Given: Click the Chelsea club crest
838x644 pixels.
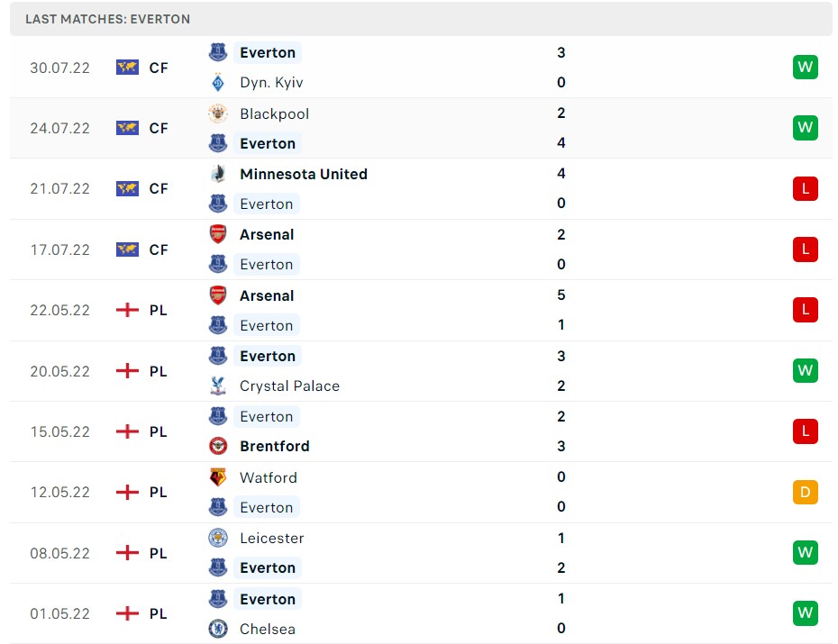Looking at the screenshot, I should pyautogui.click(x=217, y=629).
